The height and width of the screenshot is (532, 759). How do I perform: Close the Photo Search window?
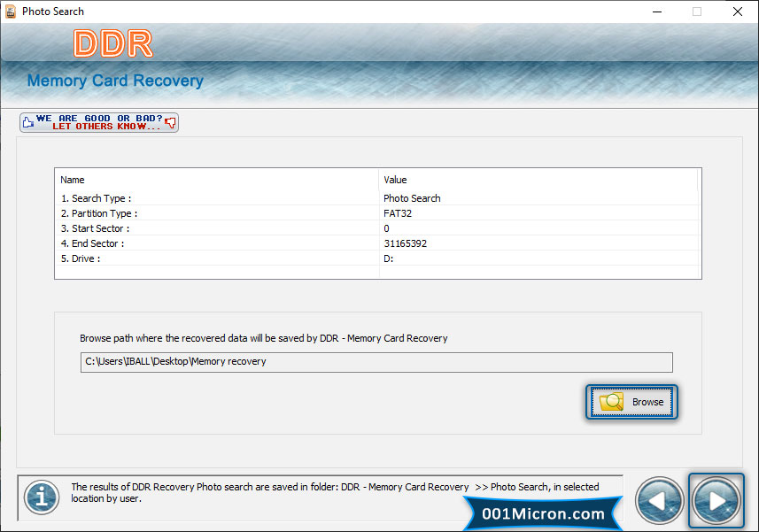pos(737,12)
